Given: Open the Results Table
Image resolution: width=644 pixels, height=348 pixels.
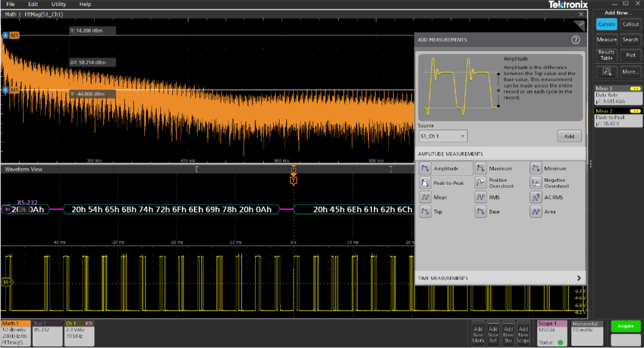Looking at the screenshot, I should [606, 55].
